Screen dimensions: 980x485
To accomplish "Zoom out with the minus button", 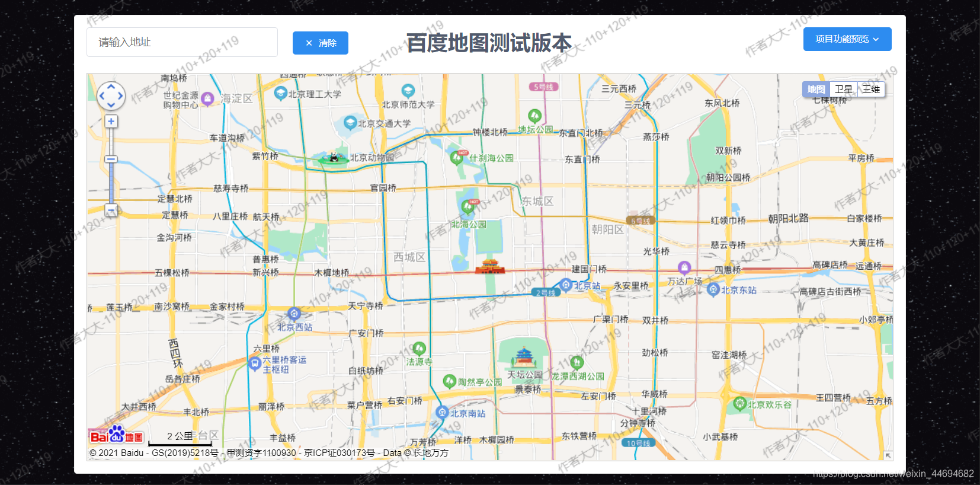I will 111,210.
